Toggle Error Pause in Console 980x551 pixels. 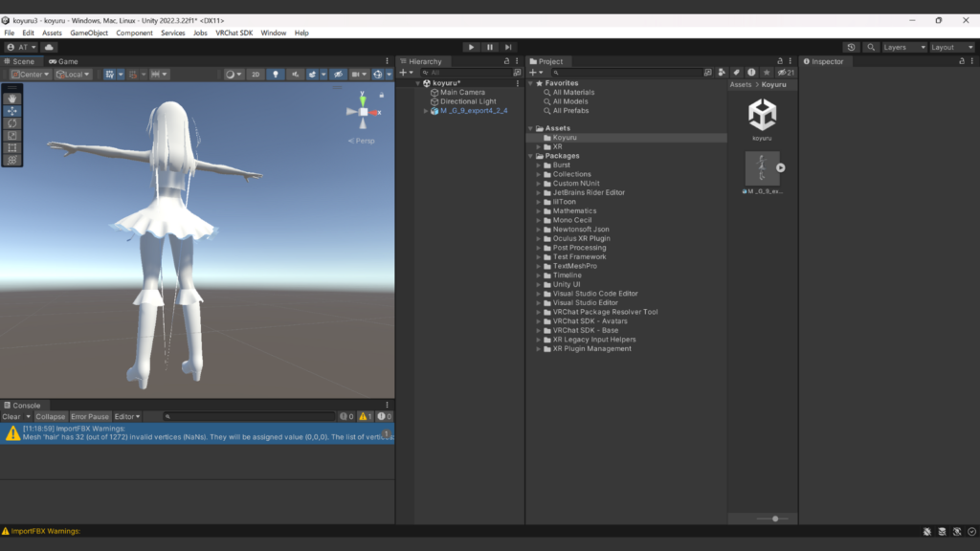90,417
